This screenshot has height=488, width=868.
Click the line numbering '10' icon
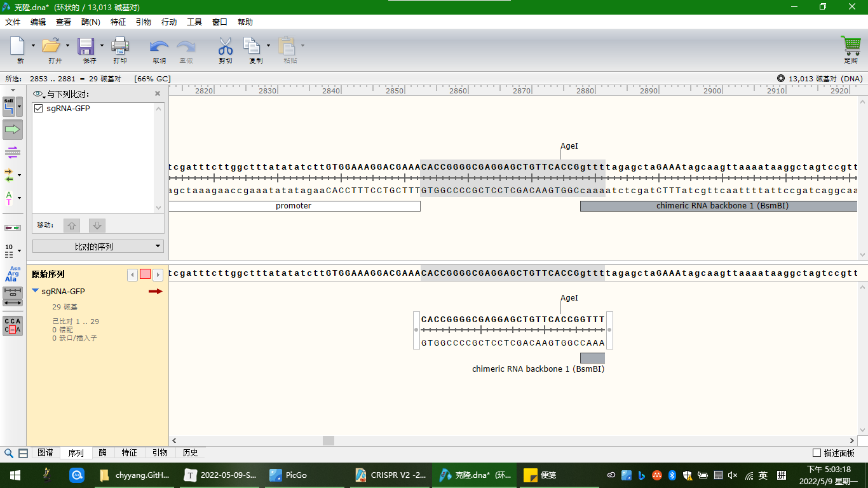[x=9, y=250]
